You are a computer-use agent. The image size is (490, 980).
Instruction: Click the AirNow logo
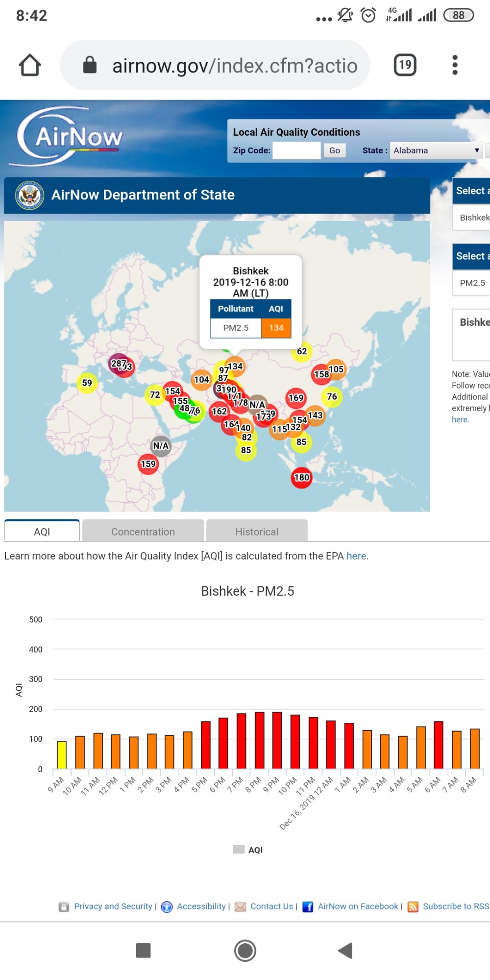click(69, 137)
